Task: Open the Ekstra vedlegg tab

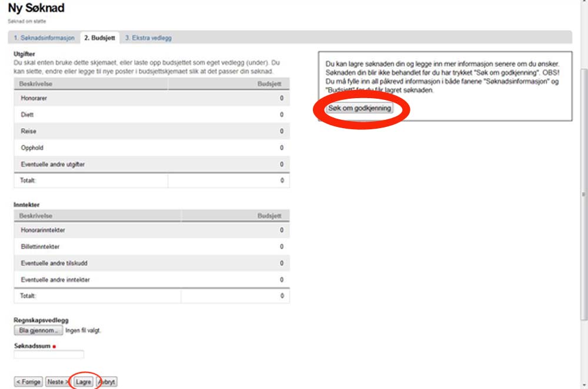Action: click(148, 38)
